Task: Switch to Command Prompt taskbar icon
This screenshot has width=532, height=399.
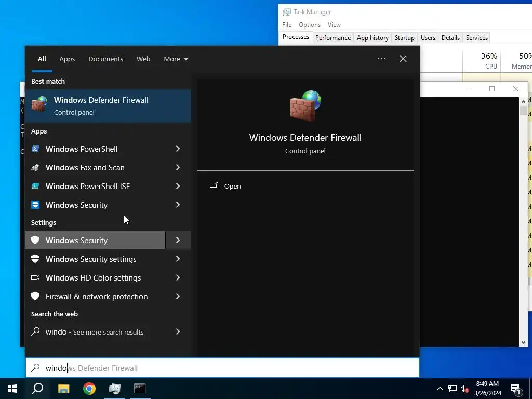Action: [x=140, y=389]
